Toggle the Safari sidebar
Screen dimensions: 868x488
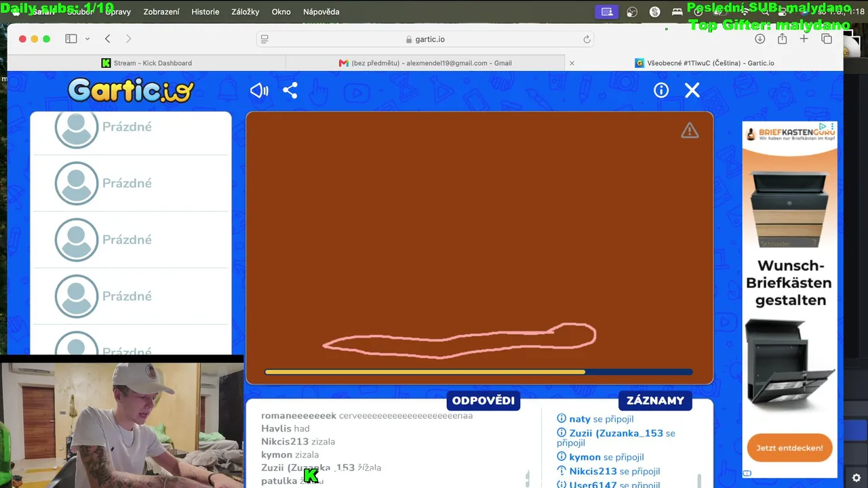[x=71, y=39]
